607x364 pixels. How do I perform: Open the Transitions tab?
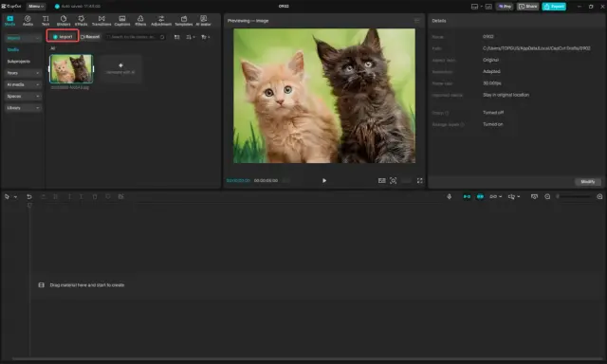click(x=101, y=21)
